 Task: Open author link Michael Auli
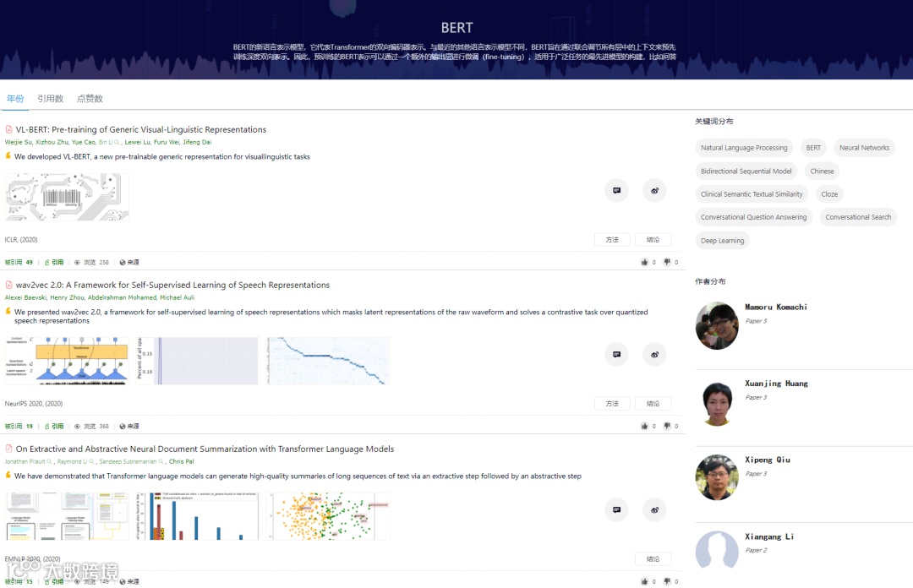coord(177,297)
